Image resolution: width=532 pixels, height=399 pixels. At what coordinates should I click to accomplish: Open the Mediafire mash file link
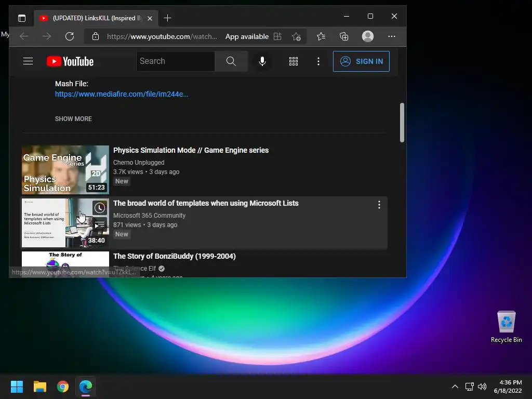click(122, 95)
